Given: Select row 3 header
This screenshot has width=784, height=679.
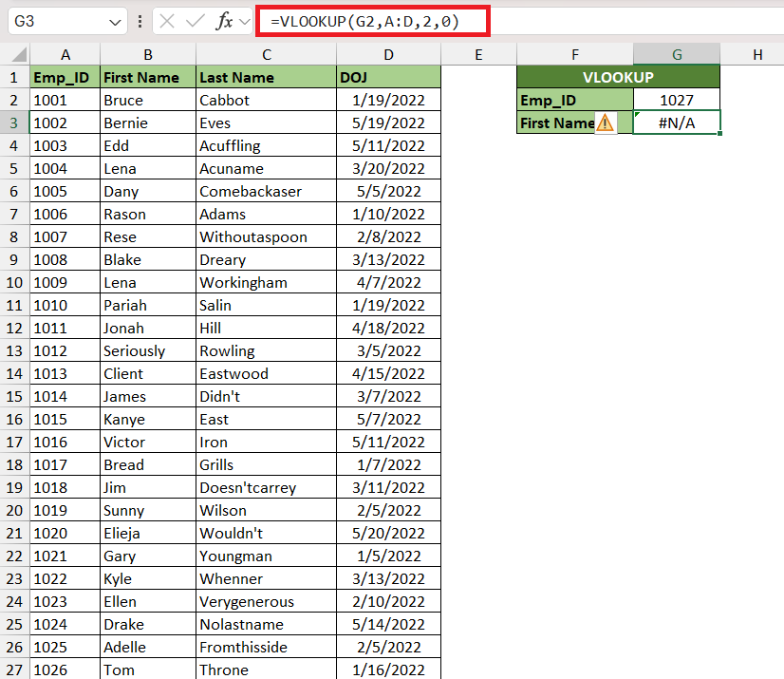Looking at the screenshot, I should click(x=14, y=123).
